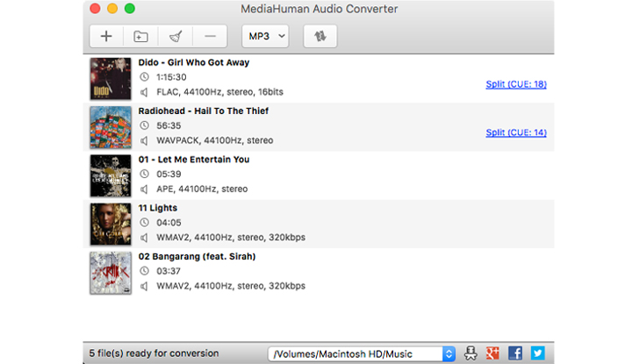Click the duration 56:35
639x364 pixels.
pyautogui.click(x=169, y=125)
